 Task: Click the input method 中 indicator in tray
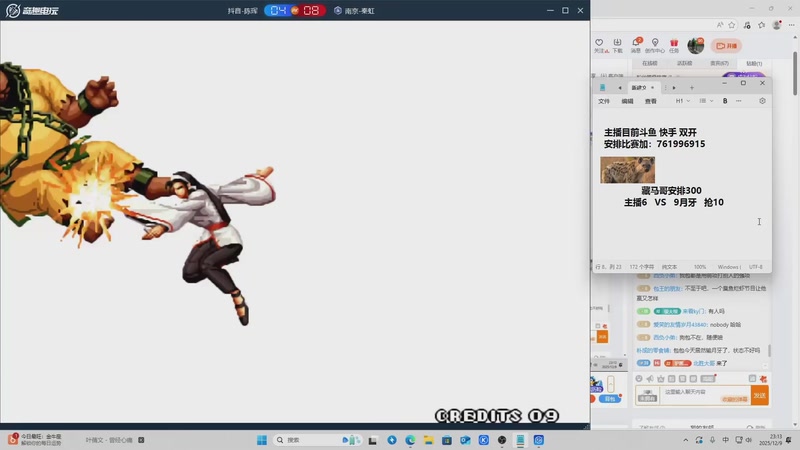pyautogui.click(x=726, y=440)
